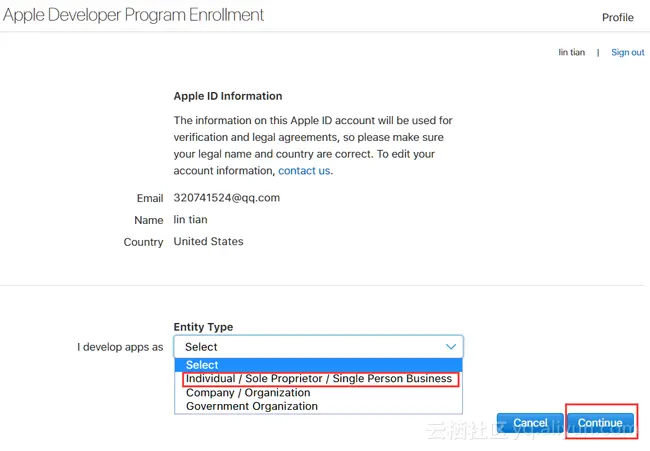Choose Individual / Sole Proprietor option

pos(318,378)
